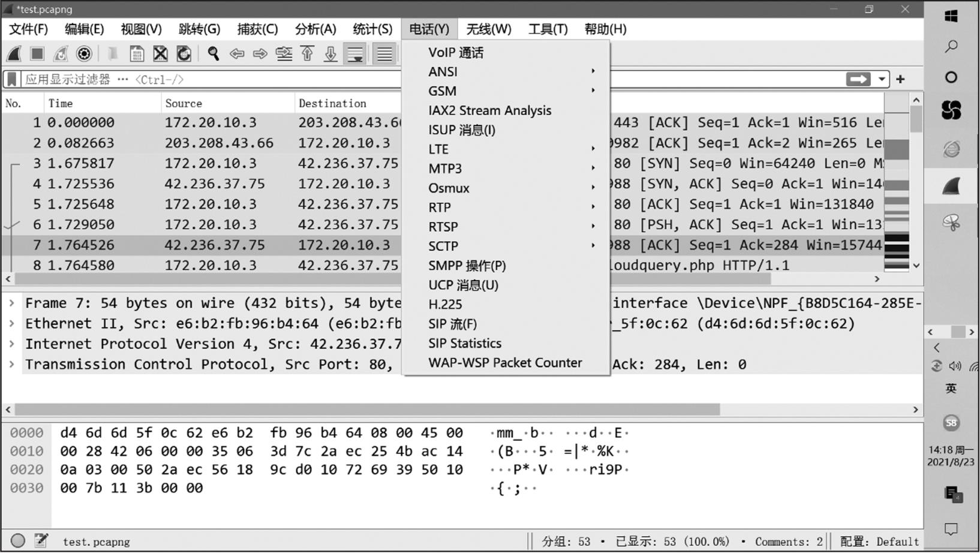Screen dimensions: 980x553
Task: Save the capture file from the toolbar
Action: [x=137, y=54]
